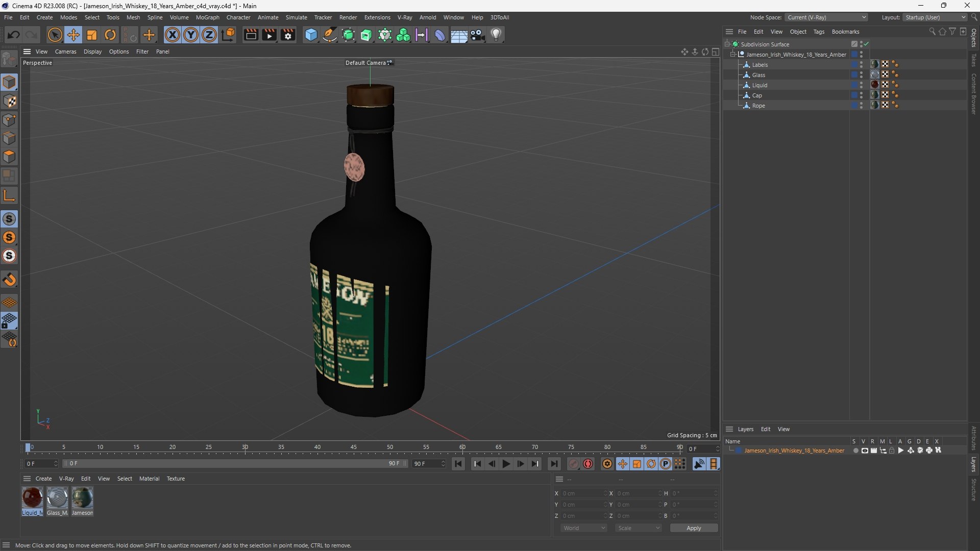This screenshot has height=551, width=980.
Task: Select the Rope object in tree
Action: [x=758, y=106]
